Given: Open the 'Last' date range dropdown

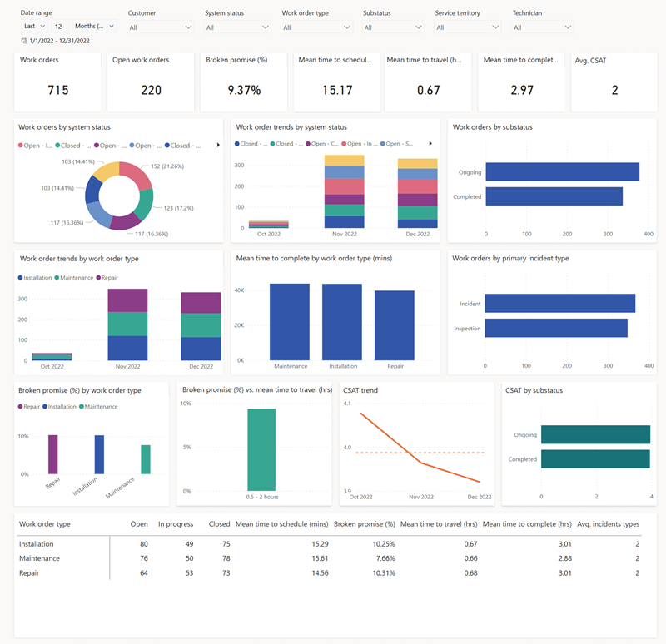Looking at the screenshot, I should coord(35,27).
